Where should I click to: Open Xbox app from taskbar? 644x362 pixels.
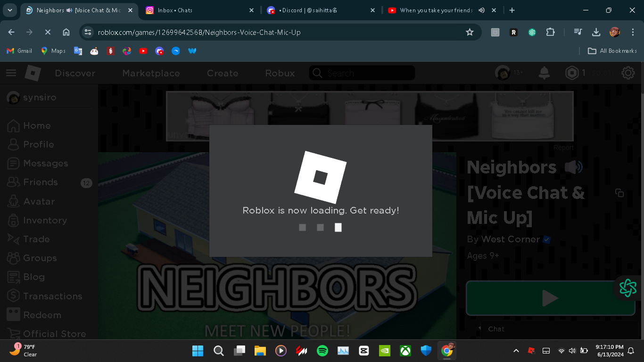[x=405, y=351]
